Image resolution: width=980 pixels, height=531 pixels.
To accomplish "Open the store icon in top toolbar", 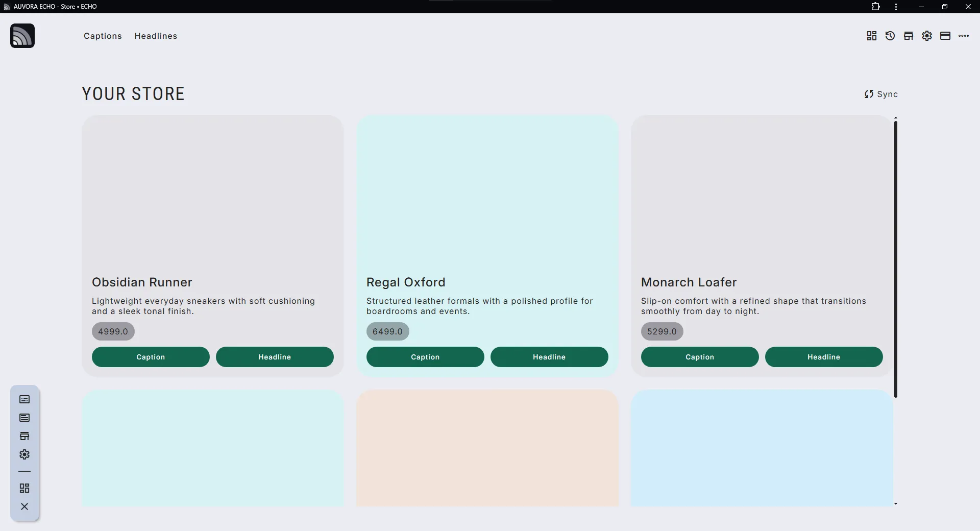I will (x=909, y=36).
